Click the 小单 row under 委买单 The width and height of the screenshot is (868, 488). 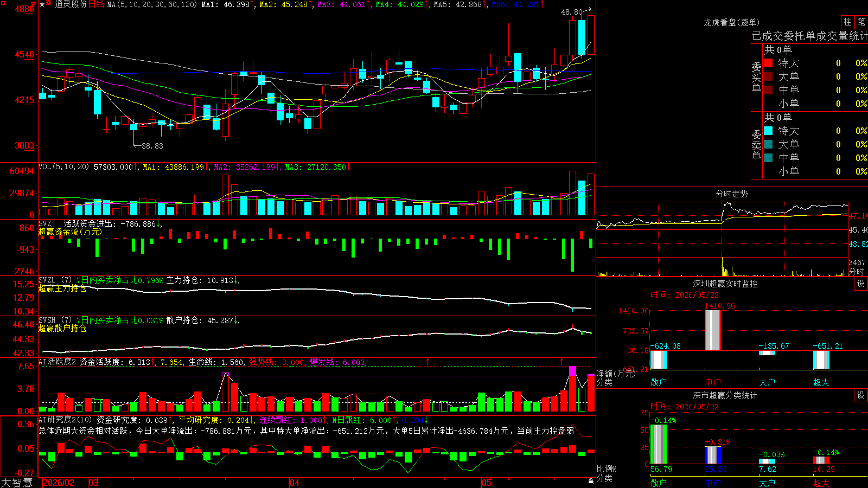click(x=815, y=104)
